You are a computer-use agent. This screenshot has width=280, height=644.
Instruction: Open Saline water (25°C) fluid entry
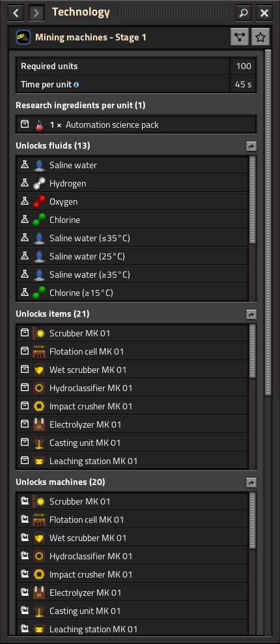point(132,256)
